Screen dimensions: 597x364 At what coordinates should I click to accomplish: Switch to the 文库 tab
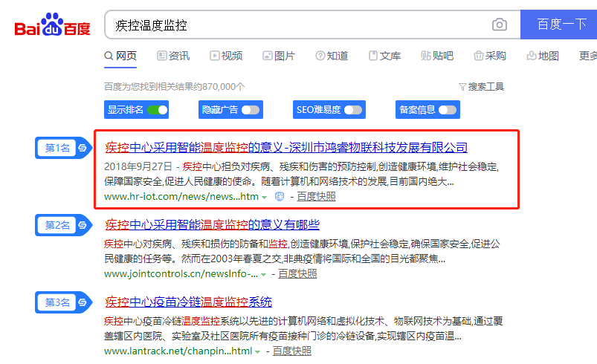tap(384, 56)
